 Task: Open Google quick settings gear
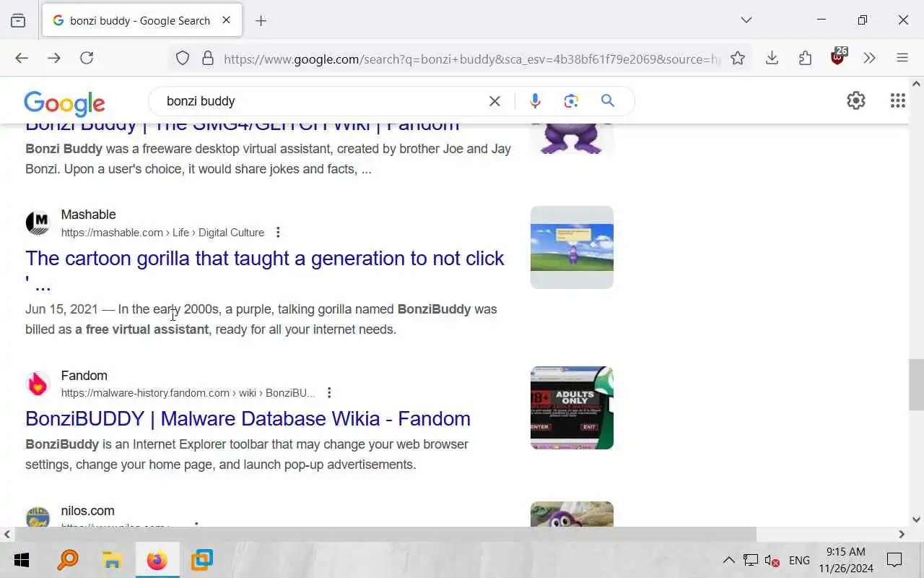[x=856, y=100]
